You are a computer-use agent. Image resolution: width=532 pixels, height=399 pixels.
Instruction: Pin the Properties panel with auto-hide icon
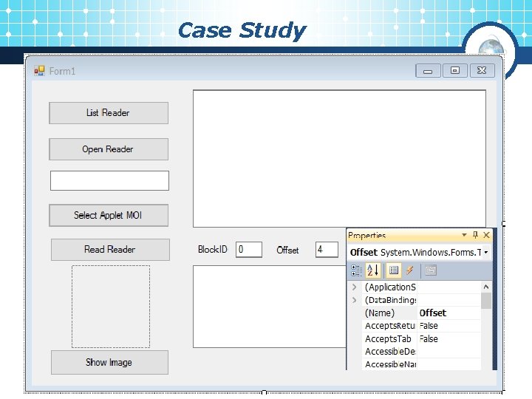475,235
